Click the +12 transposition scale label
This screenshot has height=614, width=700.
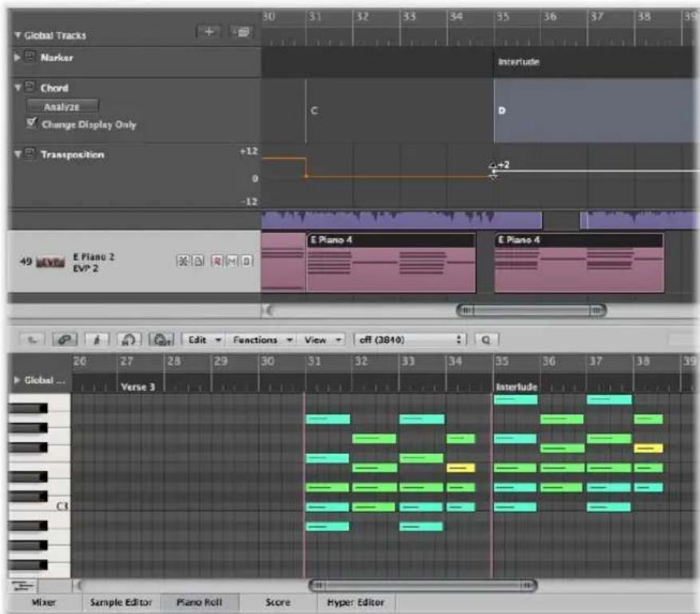(249, 151)
